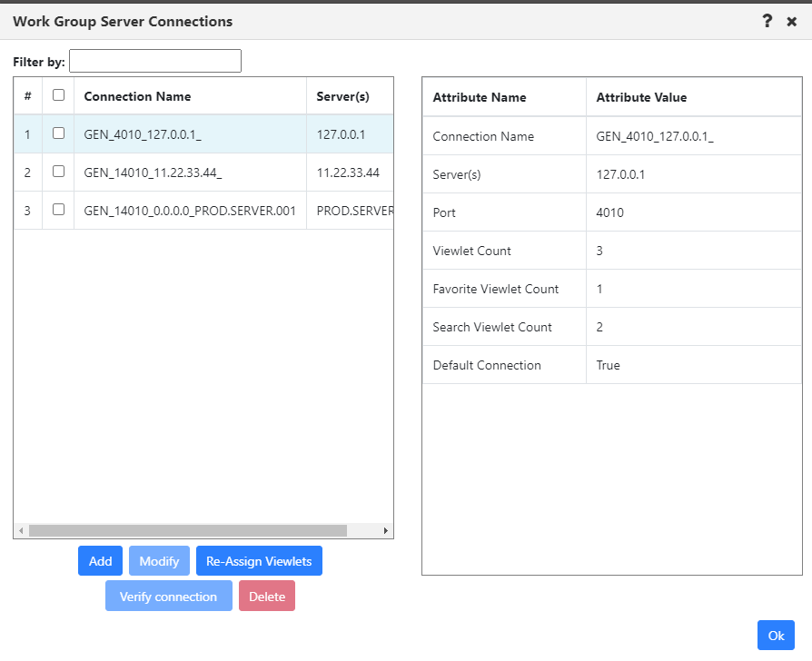This screenshot has height=661, width=812.
Task: Check the box for GEN_14010_11.22.33.44_
Action: 58,172
